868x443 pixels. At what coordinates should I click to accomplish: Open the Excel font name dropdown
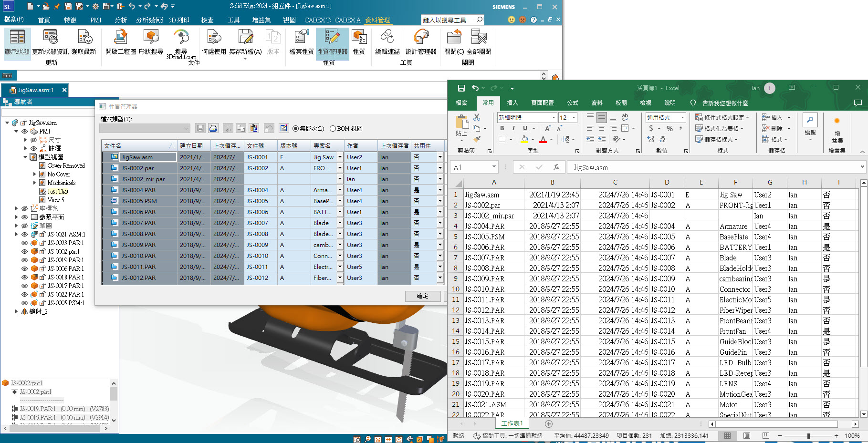point(554,117)
